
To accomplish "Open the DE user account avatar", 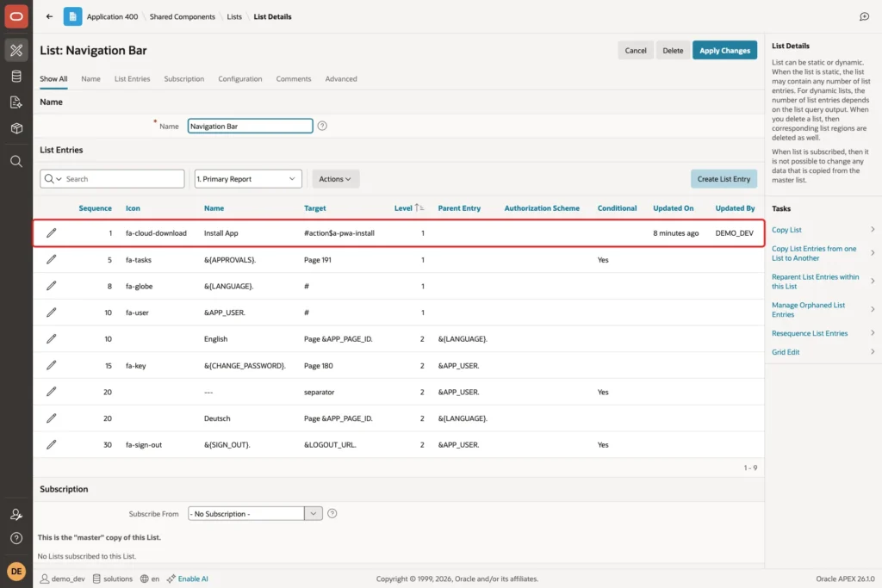I will pyautogui.click(x=16, y=571).
